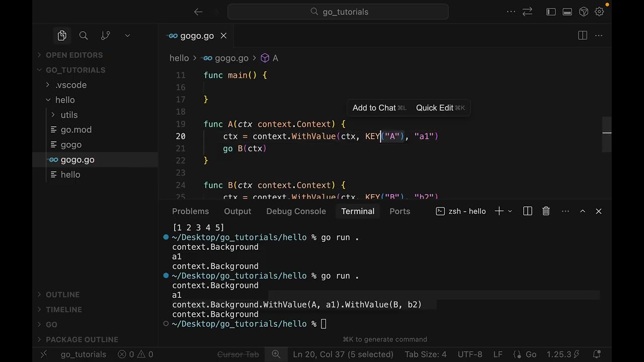Open notifications bell in status bar
The height and width of the screenshot is (362, 644).
click(x=597, y=354)
